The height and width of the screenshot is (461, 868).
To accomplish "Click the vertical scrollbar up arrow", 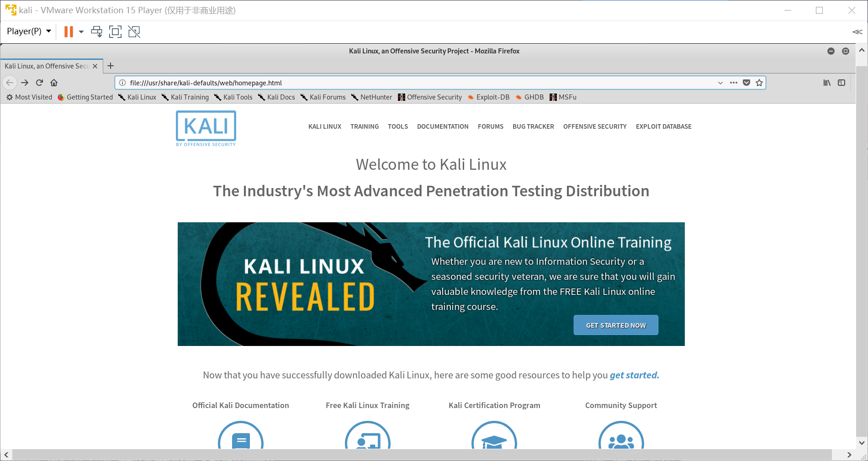I will tap(862, 50).
